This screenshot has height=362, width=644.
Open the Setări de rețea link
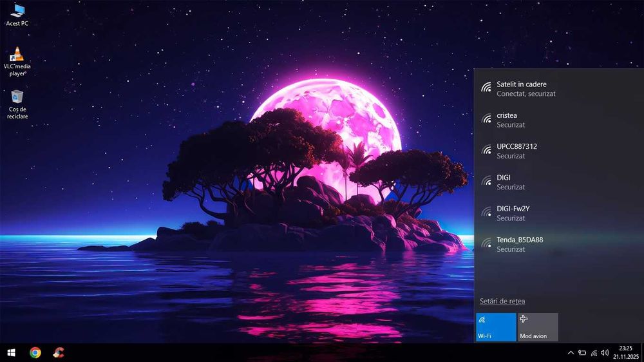(502, 301)
